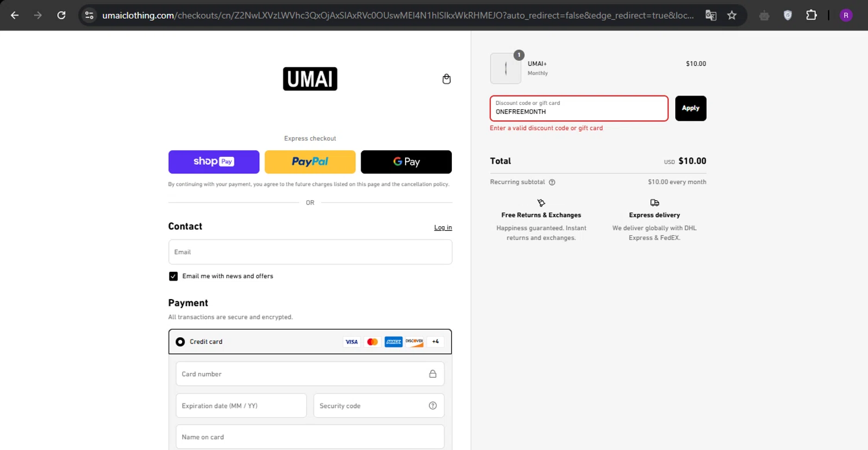868x450 pixels.
Task: Click the lock icon in card number field
Action: click(433, 374)
